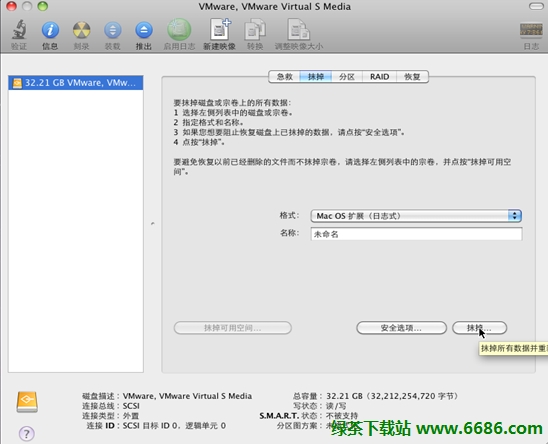The image size is (548, 444).
Task: Click 'VMware, VMware Virtual S Media' disk description text
Action: (187, 396)
